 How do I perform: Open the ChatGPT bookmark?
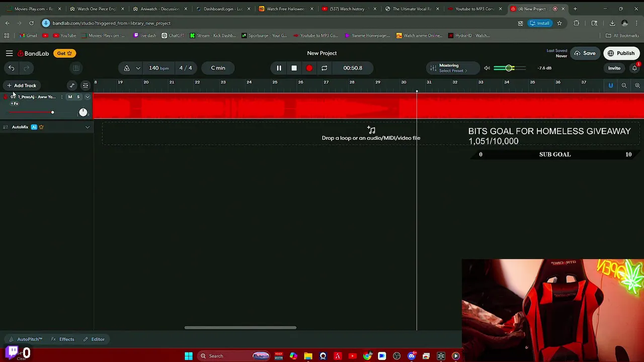(x=173, y=36)
